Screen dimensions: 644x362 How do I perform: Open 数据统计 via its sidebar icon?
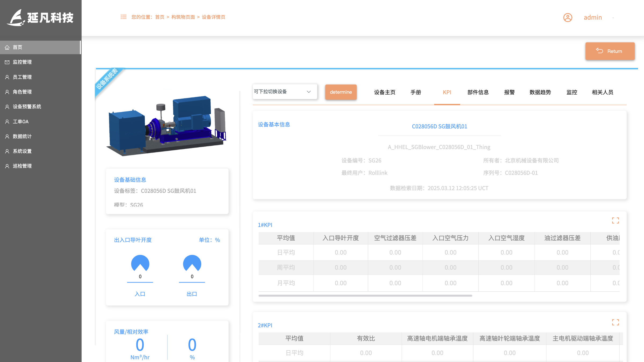tap(7, 136)
